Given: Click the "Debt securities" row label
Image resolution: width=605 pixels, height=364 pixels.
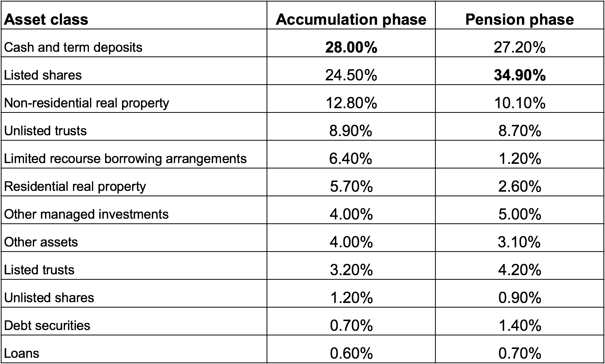Looking at the screenshot, I should pyautogui.click(x=47, y=325).
